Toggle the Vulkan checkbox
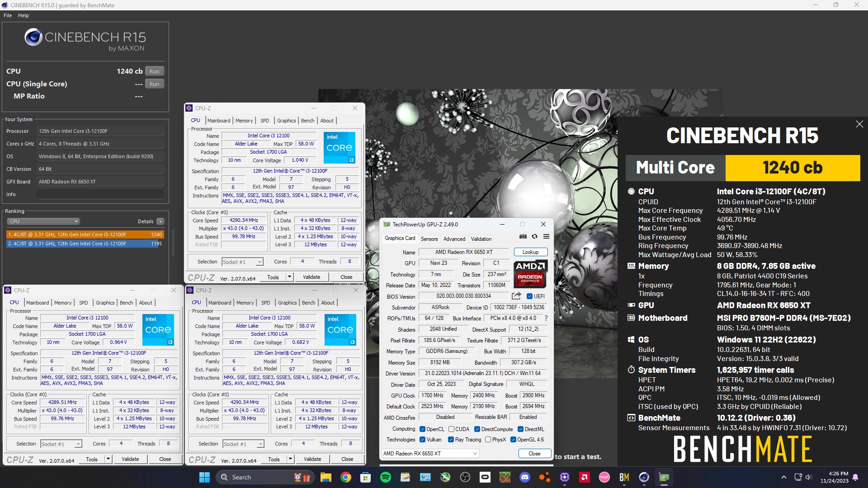Viewport: 868px width, 488px height. pos(422,440)
